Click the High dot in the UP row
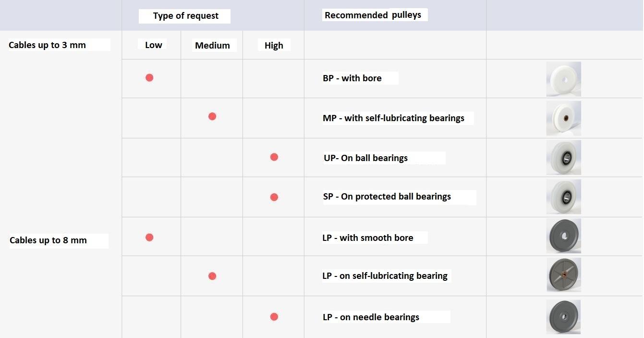The height and width of the screenshot is (338, 644). point(274,157)
